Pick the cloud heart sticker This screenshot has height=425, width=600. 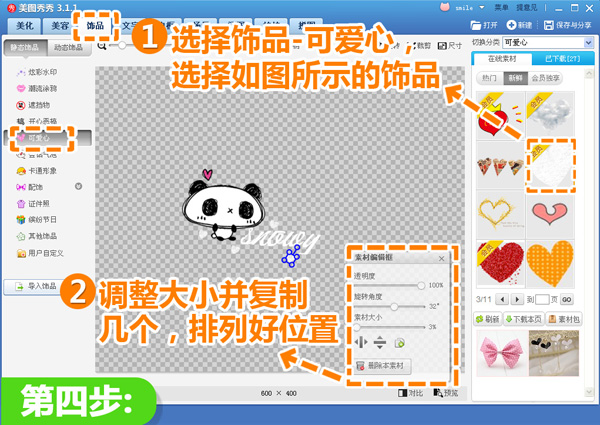tap(550, 115)
